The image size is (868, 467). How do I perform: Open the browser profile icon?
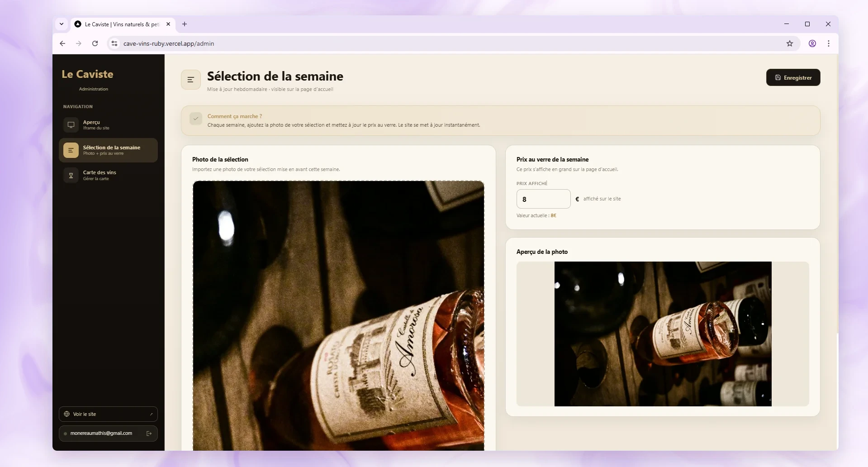point(812,43)
